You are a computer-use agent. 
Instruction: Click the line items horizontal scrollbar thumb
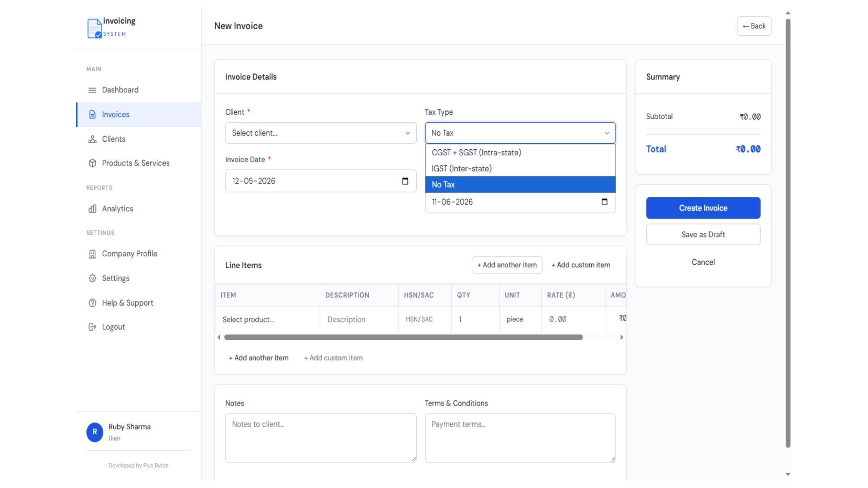coord(403,337)
